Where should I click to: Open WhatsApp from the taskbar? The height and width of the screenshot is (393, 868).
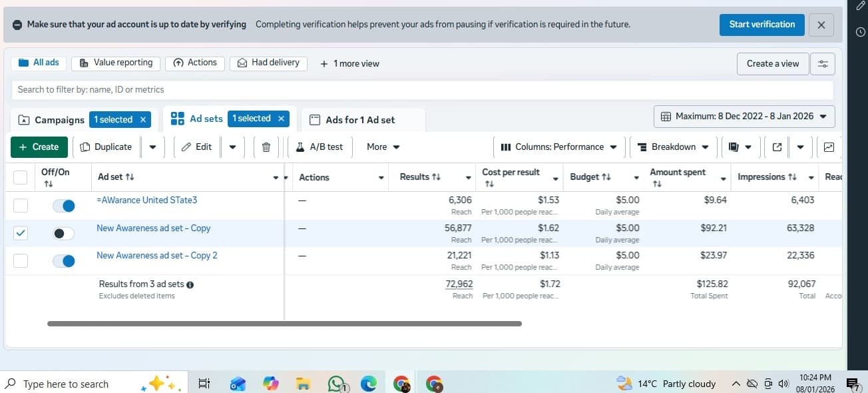337,384
